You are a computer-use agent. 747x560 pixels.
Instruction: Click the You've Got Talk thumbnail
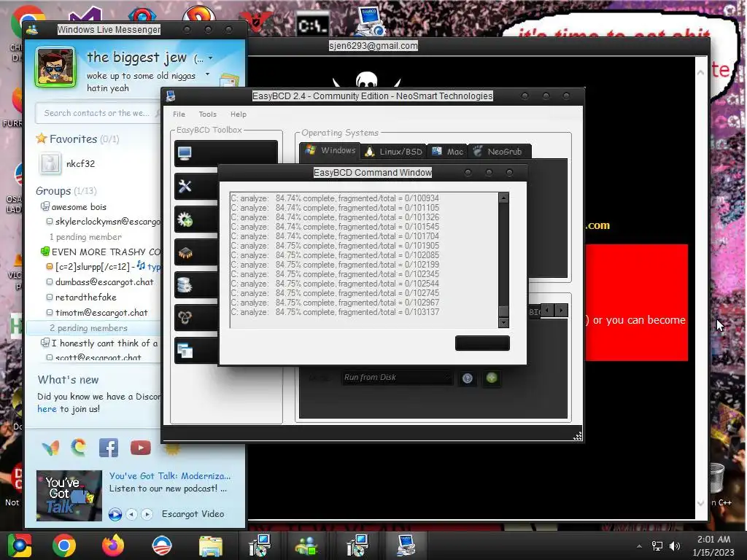[69, 495]
